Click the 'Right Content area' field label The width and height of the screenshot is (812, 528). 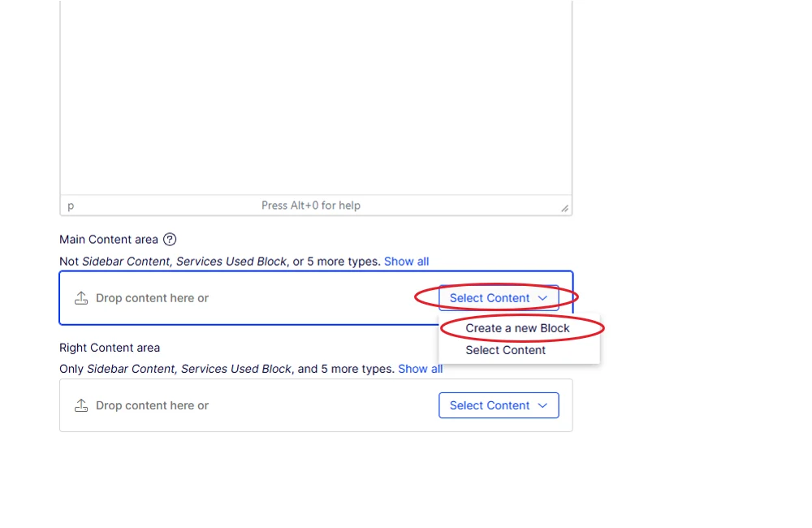tap(110, 348)
